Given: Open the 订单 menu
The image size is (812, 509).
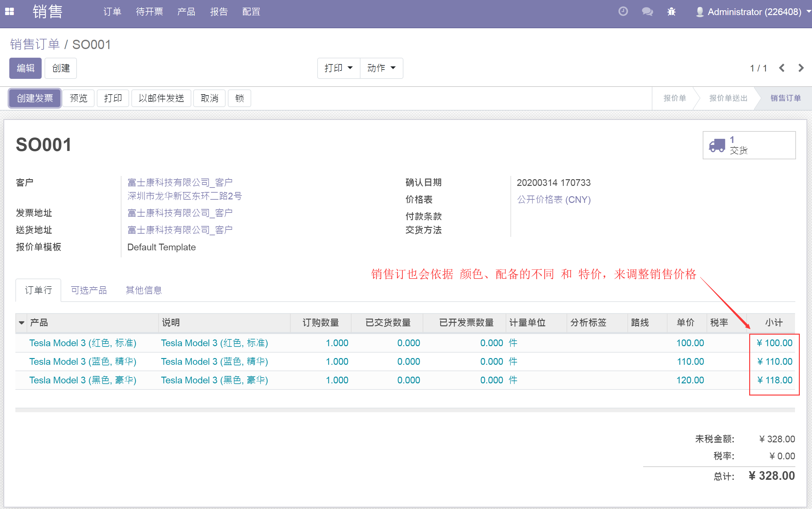Looking at the screenshot, I should pos(112,12).
